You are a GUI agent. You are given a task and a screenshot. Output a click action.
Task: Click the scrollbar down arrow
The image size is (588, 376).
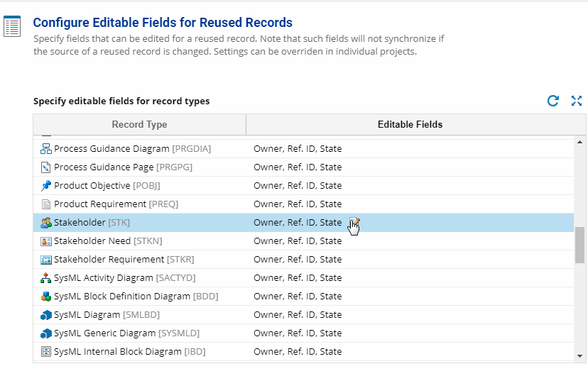coord(579,356)
